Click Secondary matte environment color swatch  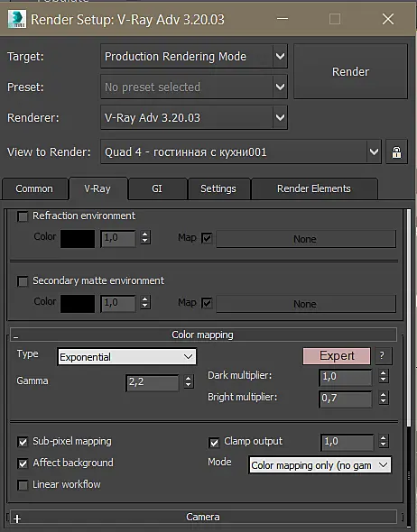coord(78,304)
